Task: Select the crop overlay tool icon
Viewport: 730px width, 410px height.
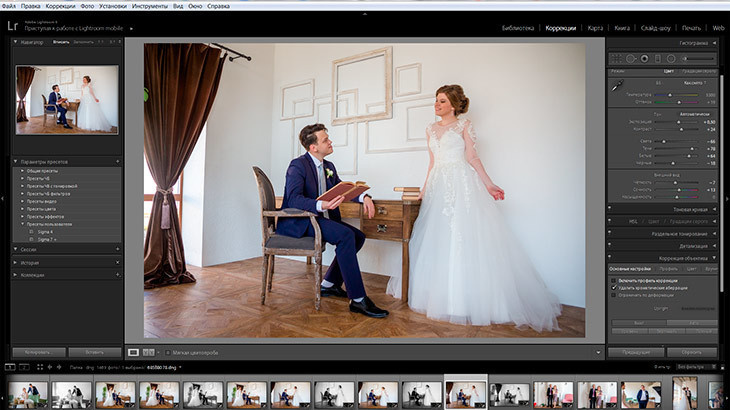Action: [618, 59]
